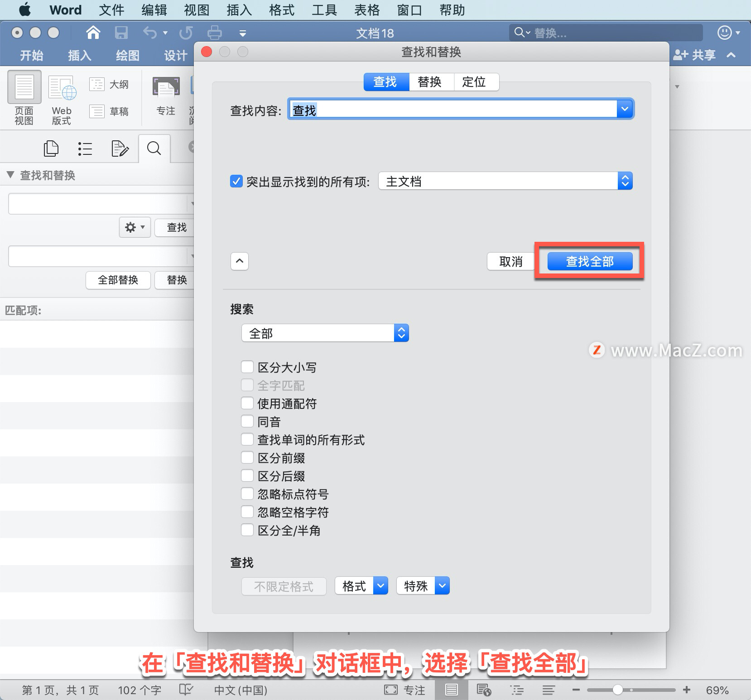Open quick access toolbar customization arrow
Image resolution: width=751 pixels, height=700 pixels.
click(x=243, y=33)
